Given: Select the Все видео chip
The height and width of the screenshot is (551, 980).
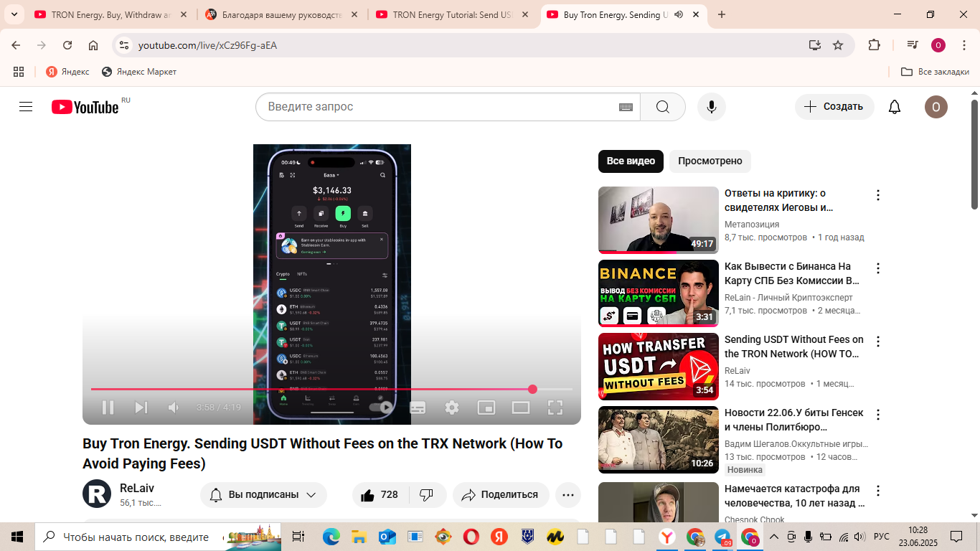Looking at the screenshot, I should tap(631, 161).
